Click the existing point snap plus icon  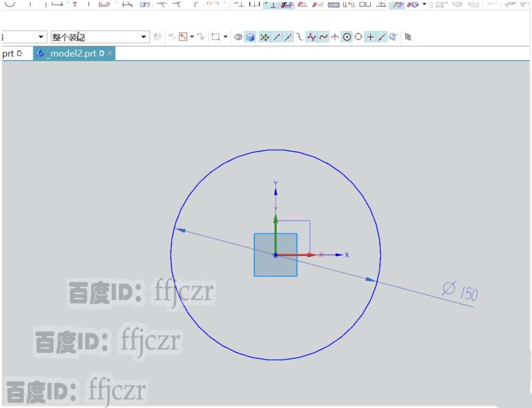tap(370, 37)
